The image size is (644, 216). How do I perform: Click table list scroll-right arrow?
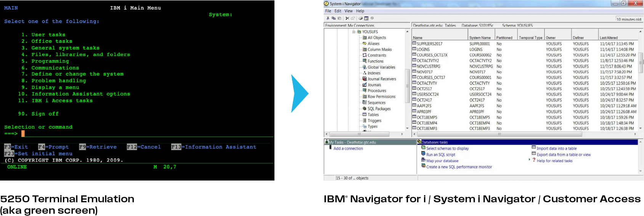pos(635,134)
